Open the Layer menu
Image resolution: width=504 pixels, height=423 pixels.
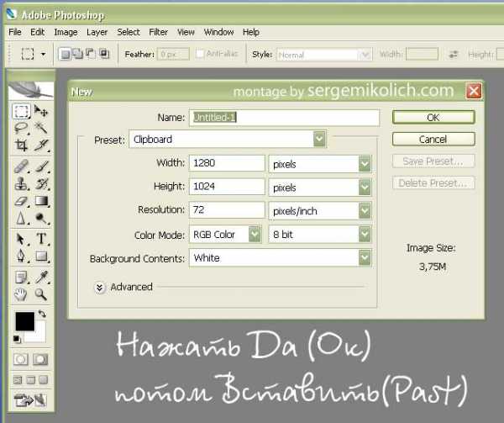click(x=97, y=32)
